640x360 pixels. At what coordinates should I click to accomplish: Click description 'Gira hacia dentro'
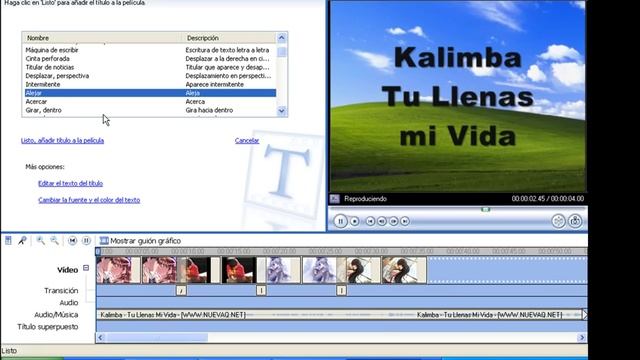tap(209, 110)
